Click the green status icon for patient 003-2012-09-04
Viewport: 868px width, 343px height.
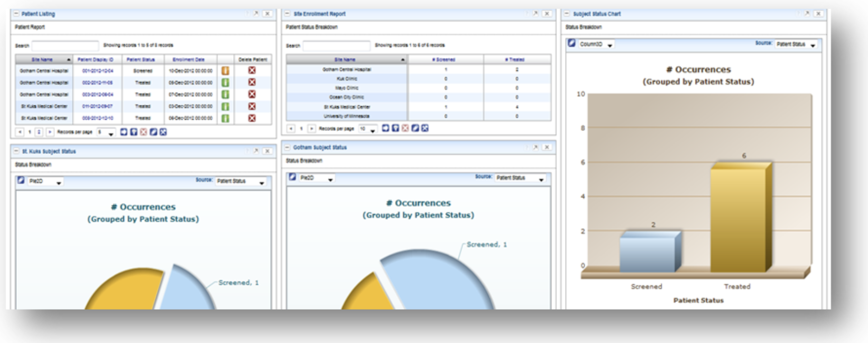pyautogui.click(x=225, y=94)
